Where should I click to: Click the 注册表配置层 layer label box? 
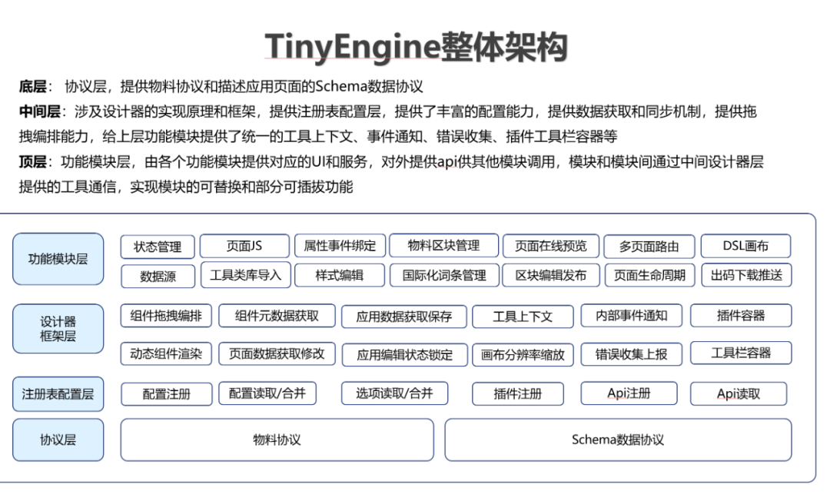pyautogui.click(x=58, y=394)
